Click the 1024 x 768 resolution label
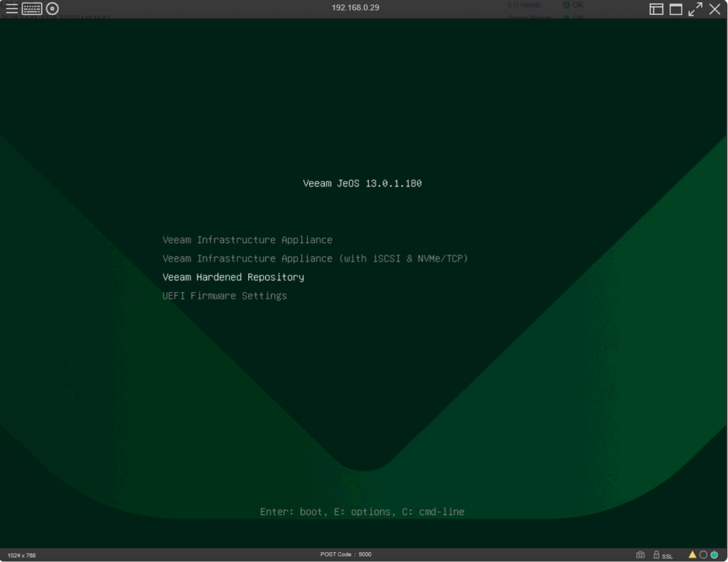Image resolution: width=728 pixels, height=562 pixels. (x=21, y=555)
